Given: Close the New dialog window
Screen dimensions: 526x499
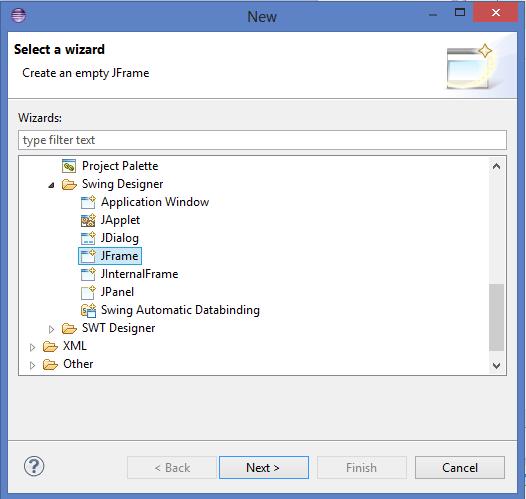Looking at the screenshot, I should [x=495, y=13].
